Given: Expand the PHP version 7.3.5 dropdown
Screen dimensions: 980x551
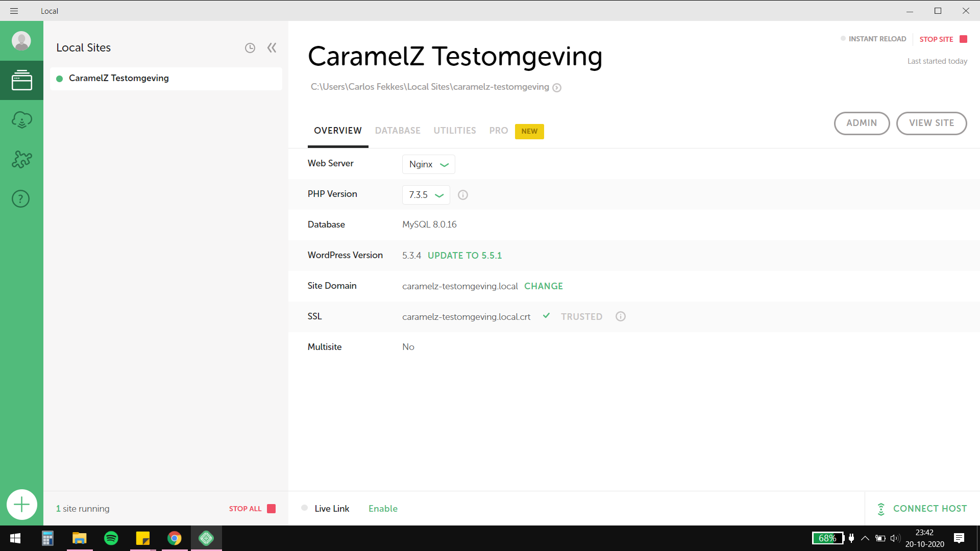Looking at the screenshot, I should [x=426, y=195].
